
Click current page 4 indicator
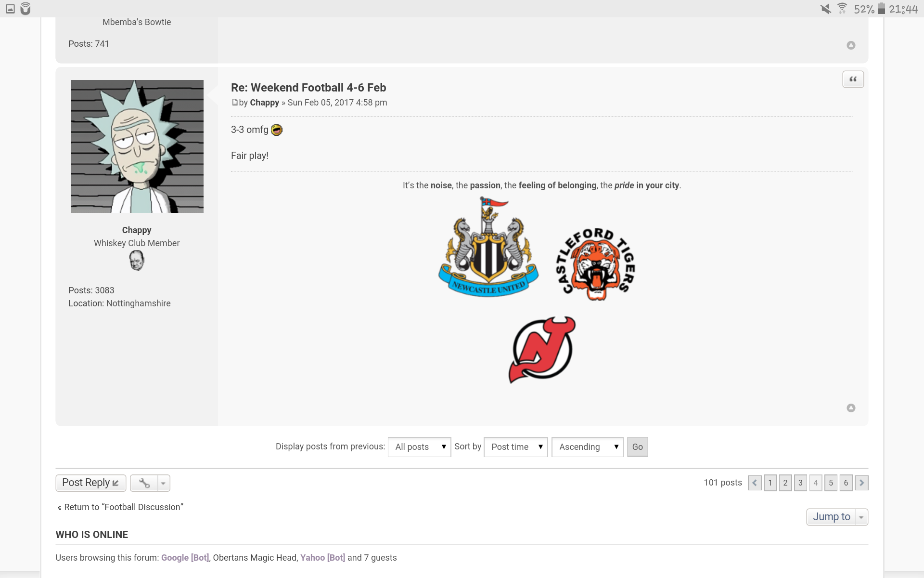pos(816,483)
